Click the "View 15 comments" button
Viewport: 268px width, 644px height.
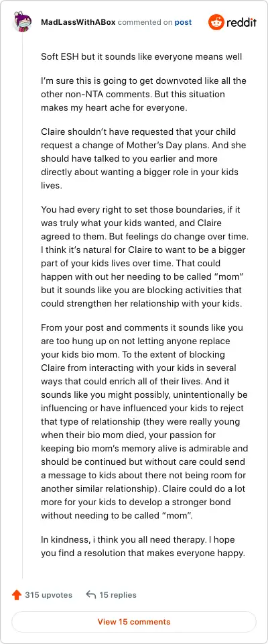click(x=134, y=622)
